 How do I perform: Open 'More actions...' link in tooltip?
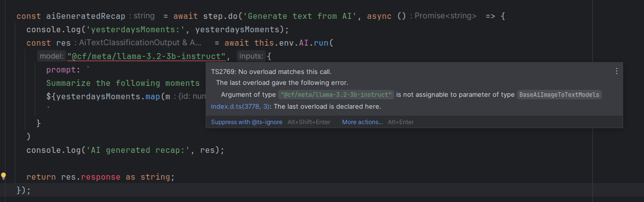click(x=362, y=122)
